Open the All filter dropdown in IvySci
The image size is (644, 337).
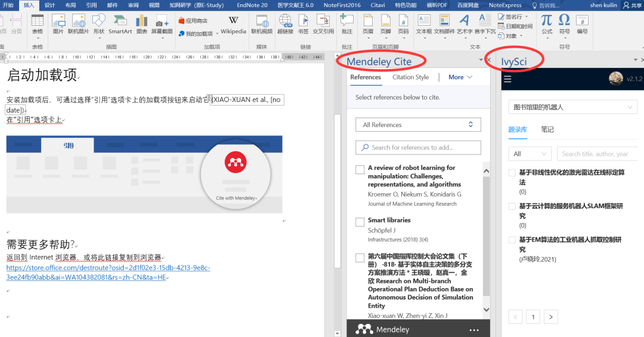click(530, 154)
